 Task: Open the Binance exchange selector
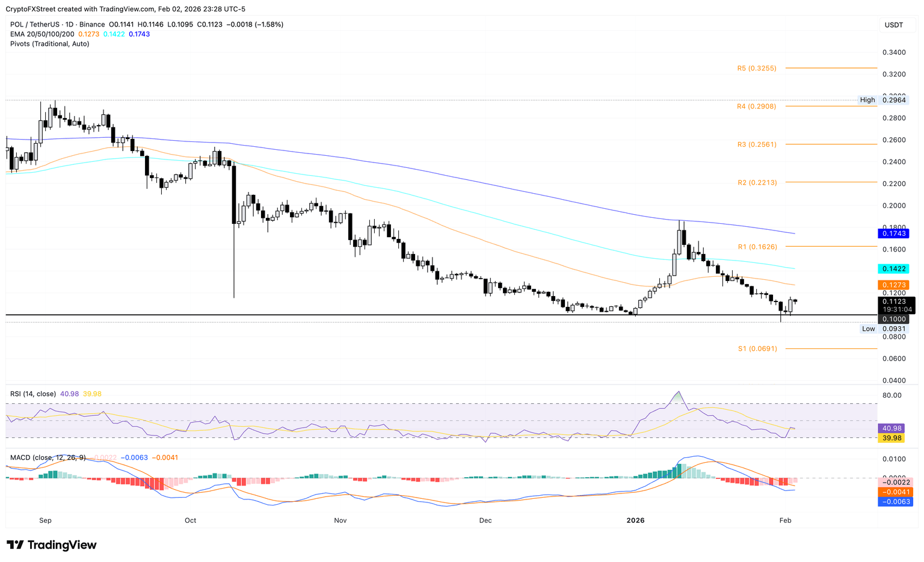point(91,24)
